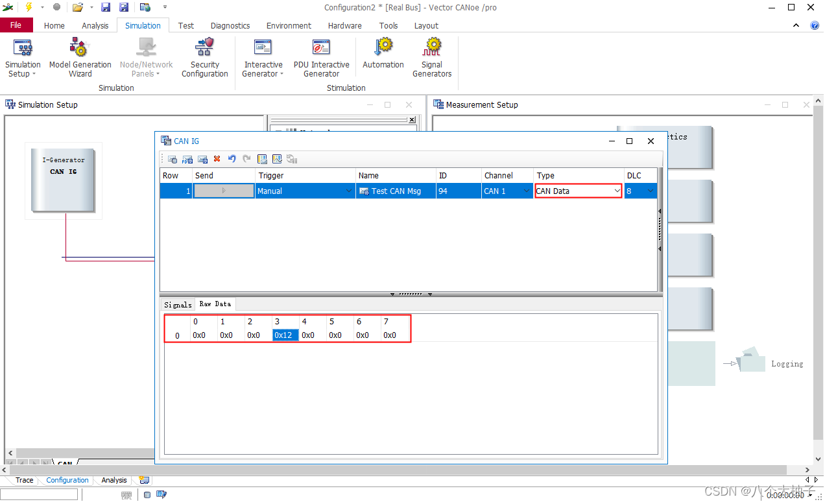Click the ID cell showing 94

[x=459, y=191]
